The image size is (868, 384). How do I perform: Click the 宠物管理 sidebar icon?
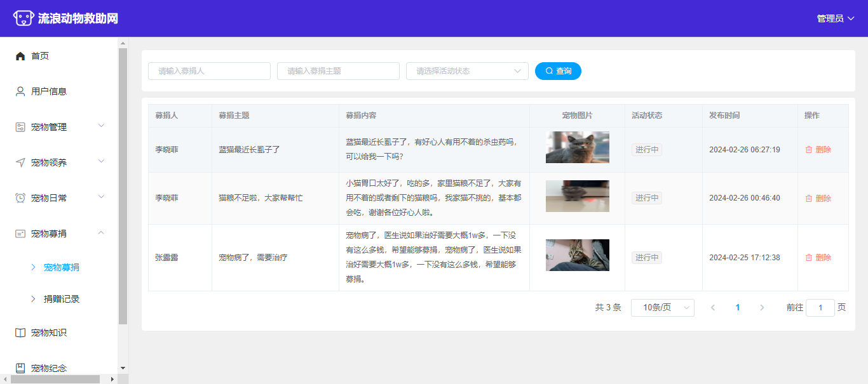[x=20, y=127]
